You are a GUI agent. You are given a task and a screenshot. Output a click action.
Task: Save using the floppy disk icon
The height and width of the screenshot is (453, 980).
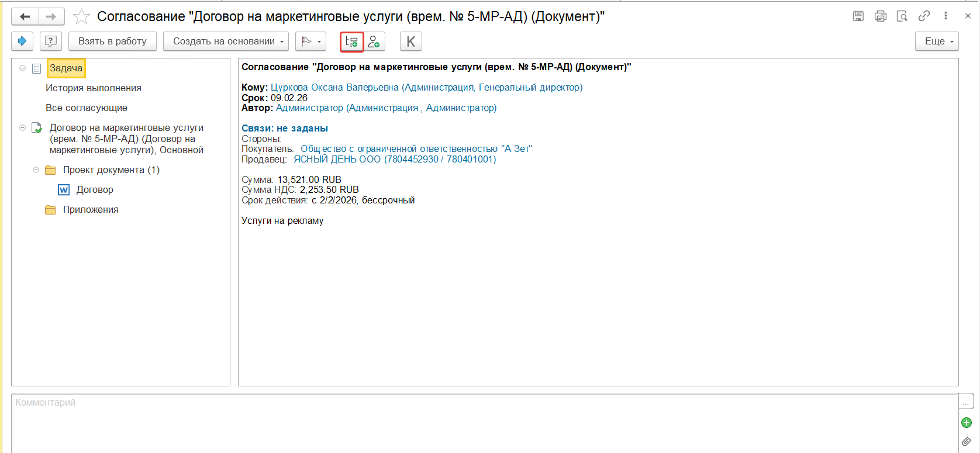click(858, 16)
